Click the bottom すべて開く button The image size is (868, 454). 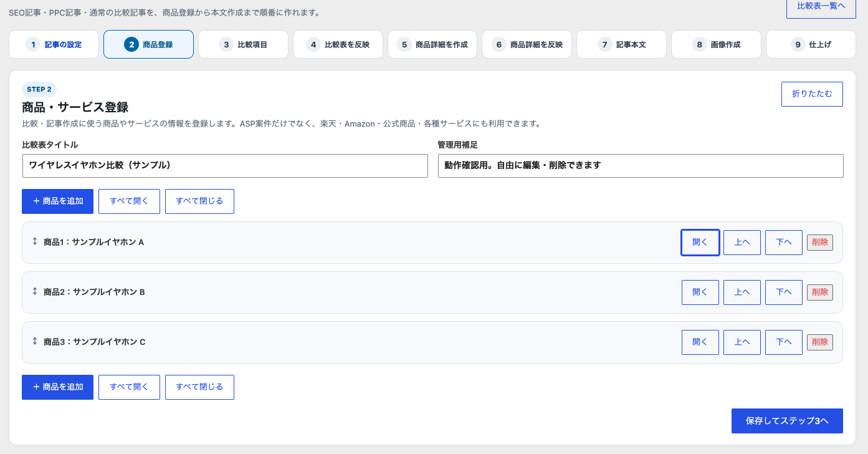129,387
